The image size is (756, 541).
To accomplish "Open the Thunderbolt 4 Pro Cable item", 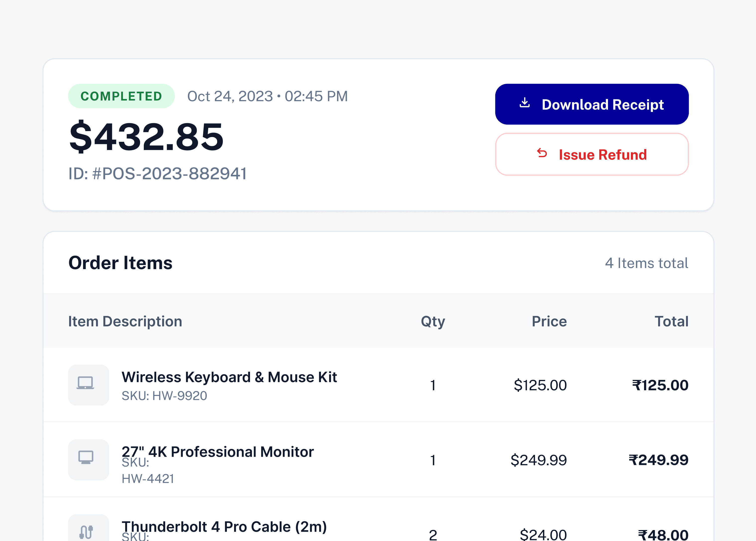I will 224,527.
